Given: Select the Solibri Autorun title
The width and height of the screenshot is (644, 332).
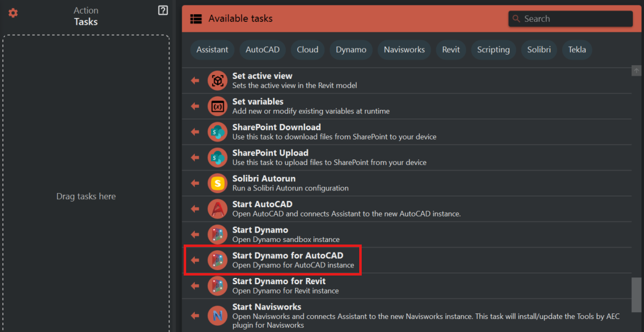Looking at the screenshot, I should 264,179.
